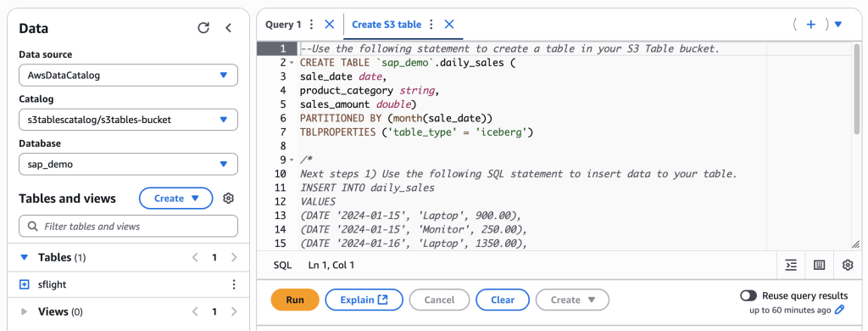
Task: Format the query with indent icon
Action: (791, 265)
